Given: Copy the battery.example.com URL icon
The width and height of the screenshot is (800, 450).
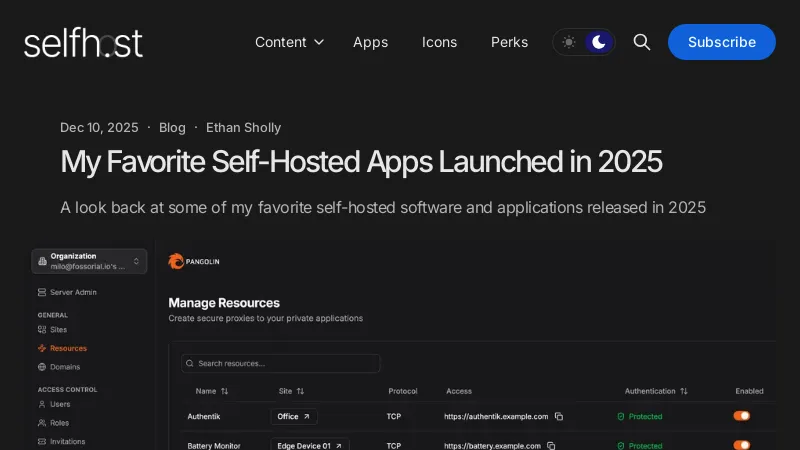Looking at the screenshot, I should 551,446.
